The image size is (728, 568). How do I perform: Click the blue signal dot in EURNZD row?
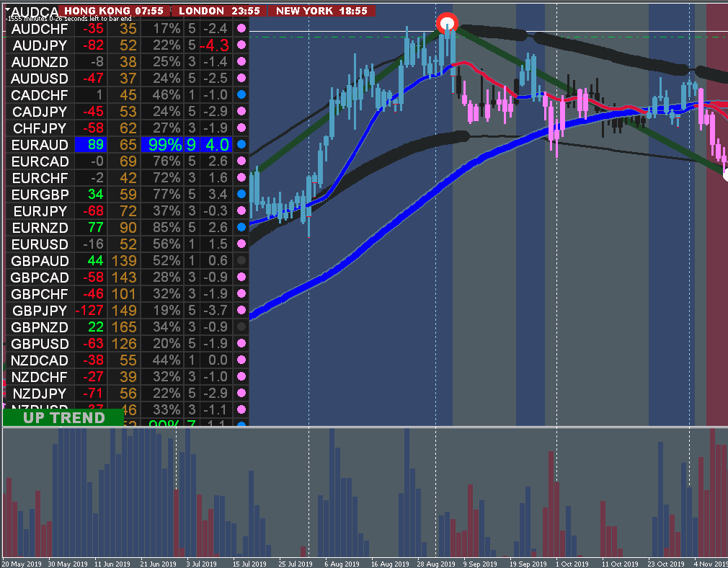click(241, 227)
